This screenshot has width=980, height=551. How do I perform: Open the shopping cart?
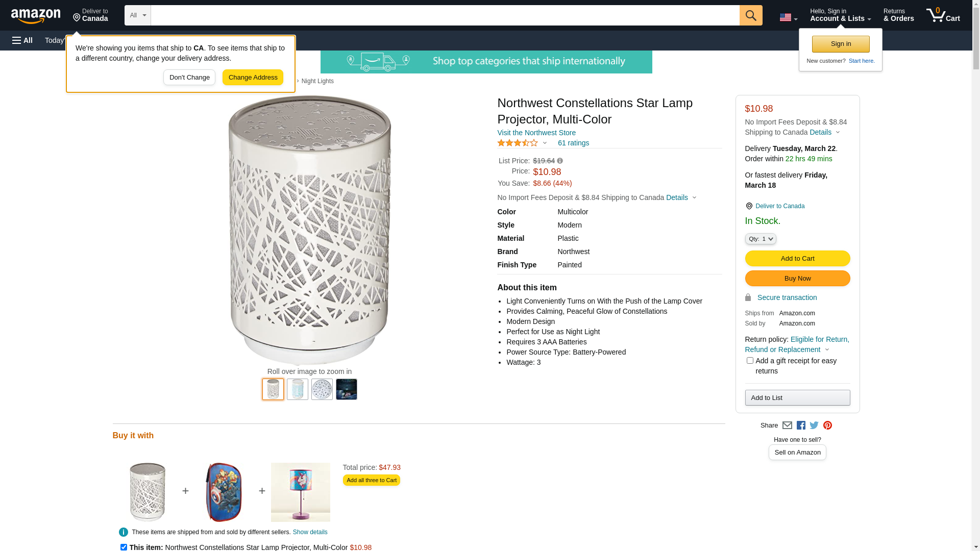(943, 15)
